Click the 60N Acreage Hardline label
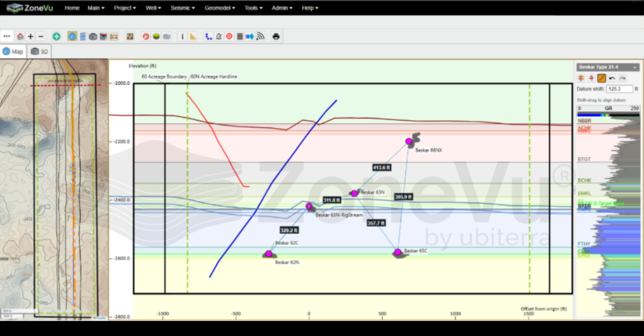The image size is (644, 336). (214, 77)
